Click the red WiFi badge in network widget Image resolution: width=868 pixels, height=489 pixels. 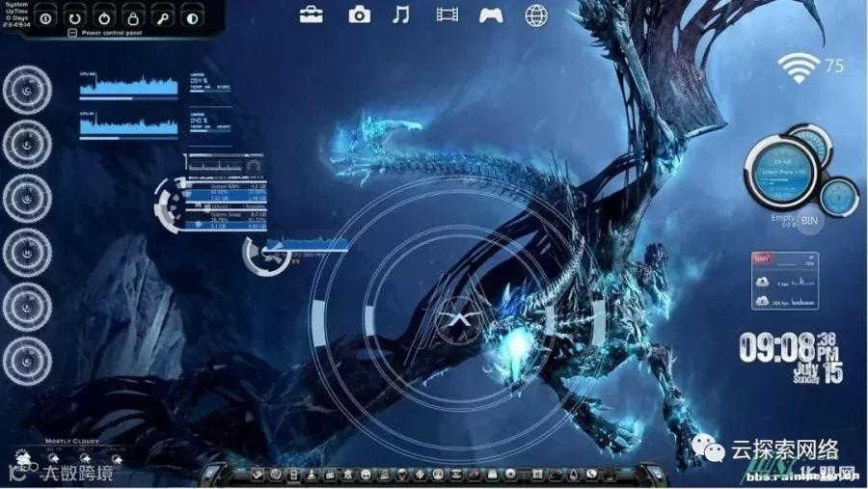(x=762, y=258)
